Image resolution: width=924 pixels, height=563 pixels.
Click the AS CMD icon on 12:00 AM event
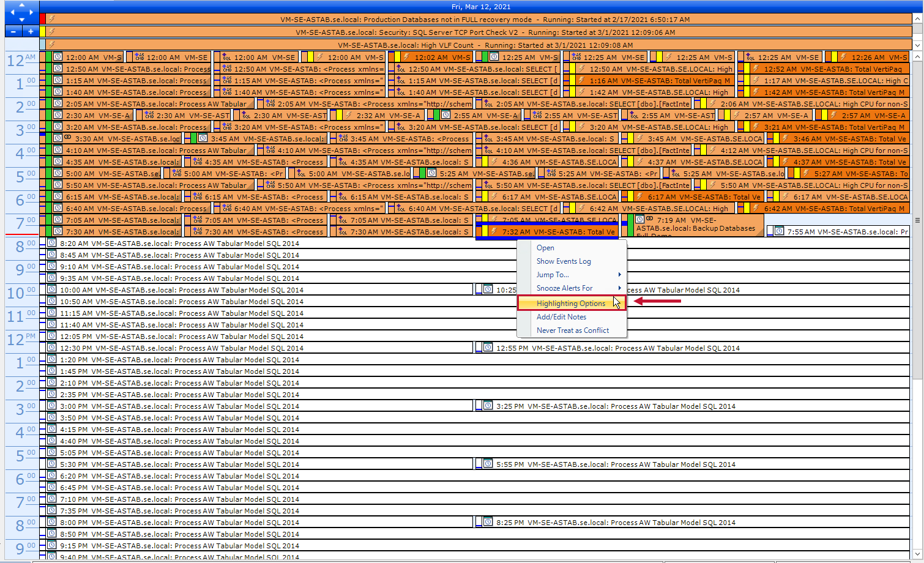137,57
